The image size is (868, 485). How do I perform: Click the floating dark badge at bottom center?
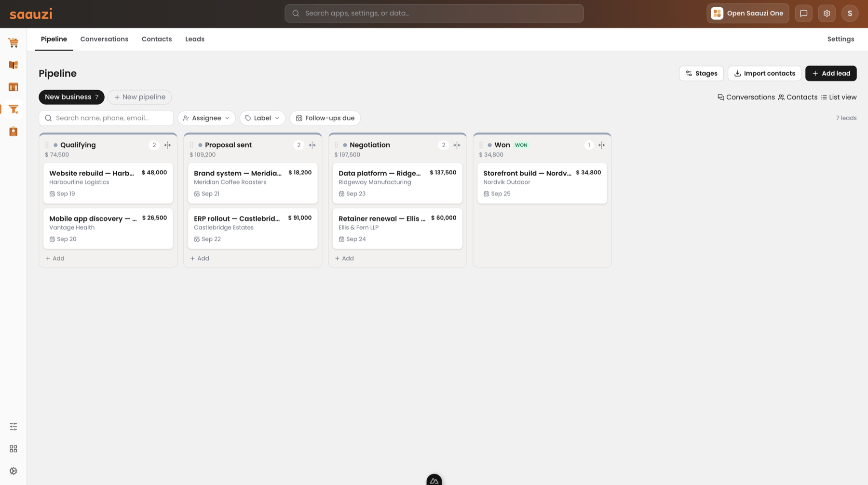click(434, 480)
